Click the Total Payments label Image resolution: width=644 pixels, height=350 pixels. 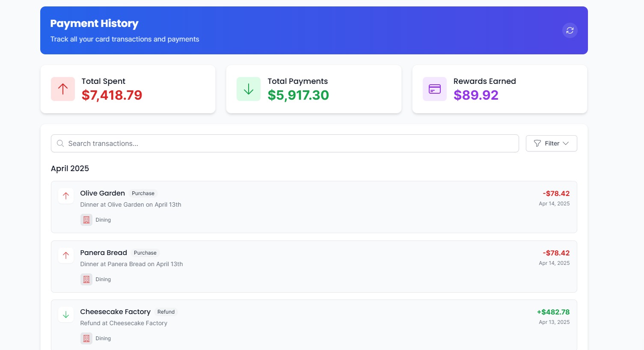coord(298,81)
